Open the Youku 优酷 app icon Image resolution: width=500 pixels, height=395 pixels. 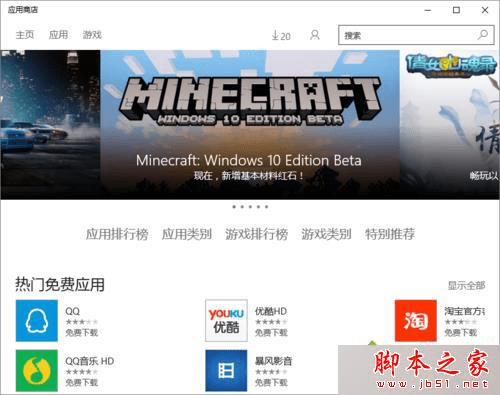(x=226, y=321)
